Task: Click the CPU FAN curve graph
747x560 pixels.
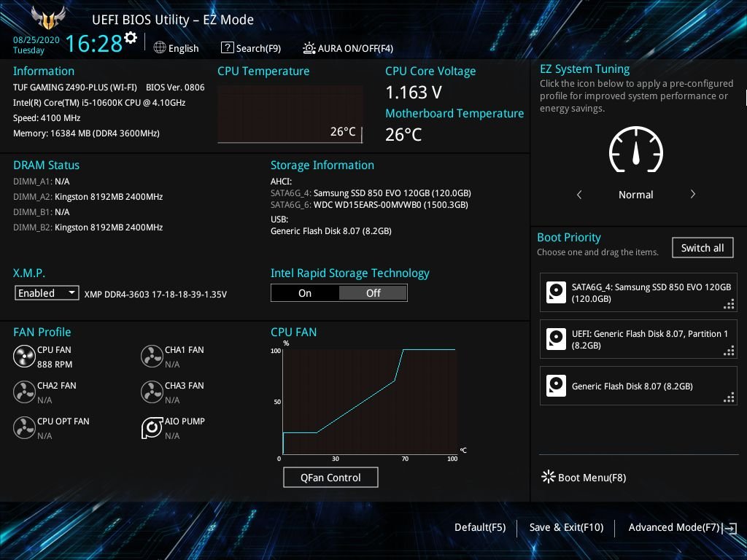Action: point(370,402)
